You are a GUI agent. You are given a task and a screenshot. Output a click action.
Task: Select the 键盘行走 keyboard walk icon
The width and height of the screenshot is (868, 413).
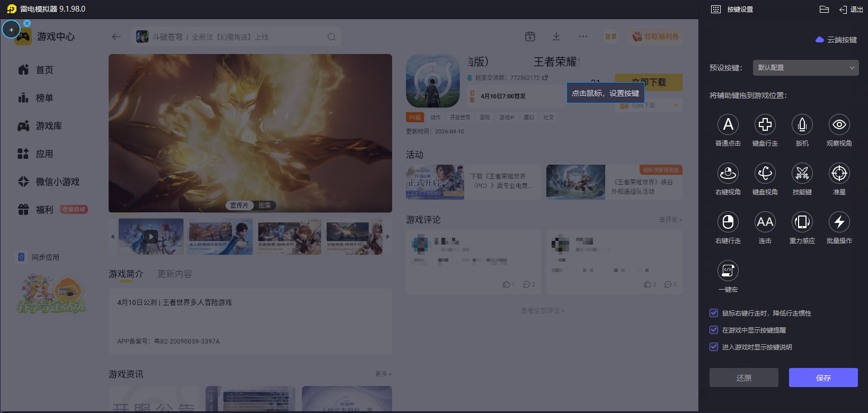tap(765, 124)
